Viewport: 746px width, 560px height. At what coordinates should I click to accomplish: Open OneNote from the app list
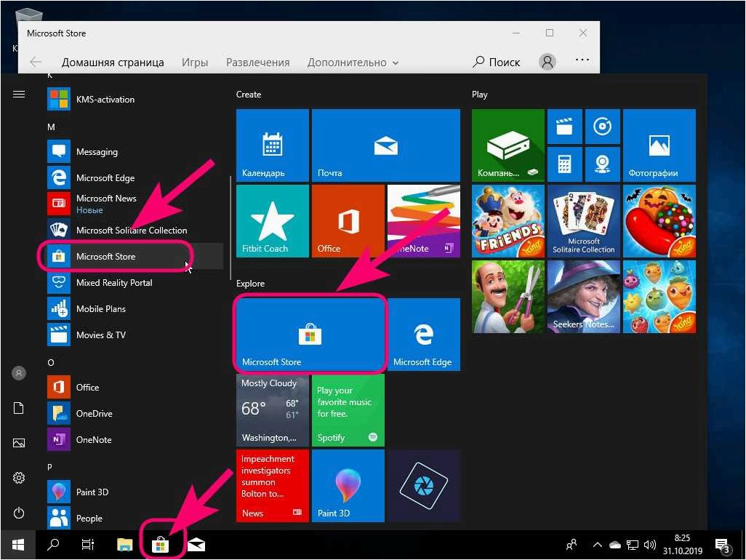tap(135, 439)
